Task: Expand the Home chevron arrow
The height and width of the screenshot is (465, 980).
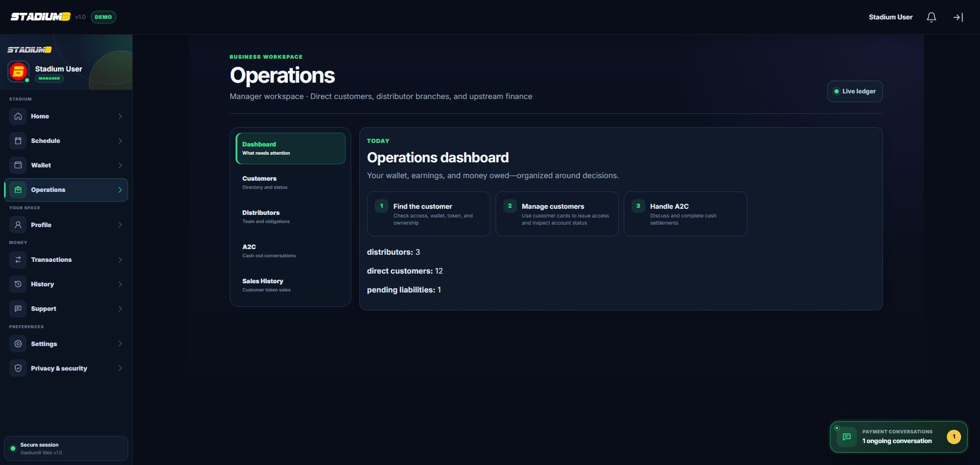Action: tap(120, 116)
